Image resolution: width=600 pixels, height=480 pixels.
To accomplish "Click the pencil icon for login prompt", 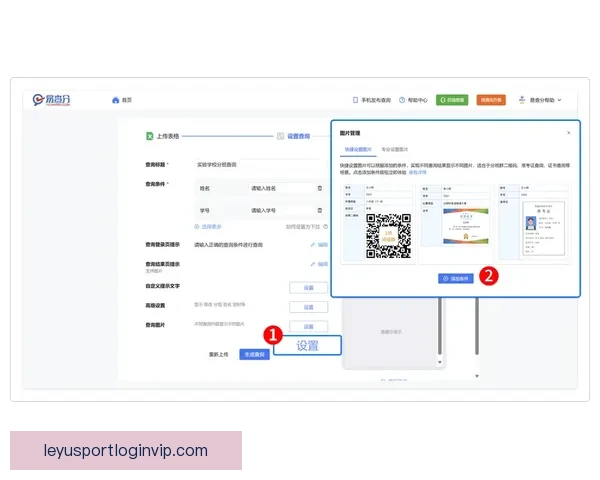I will (313, 245).
